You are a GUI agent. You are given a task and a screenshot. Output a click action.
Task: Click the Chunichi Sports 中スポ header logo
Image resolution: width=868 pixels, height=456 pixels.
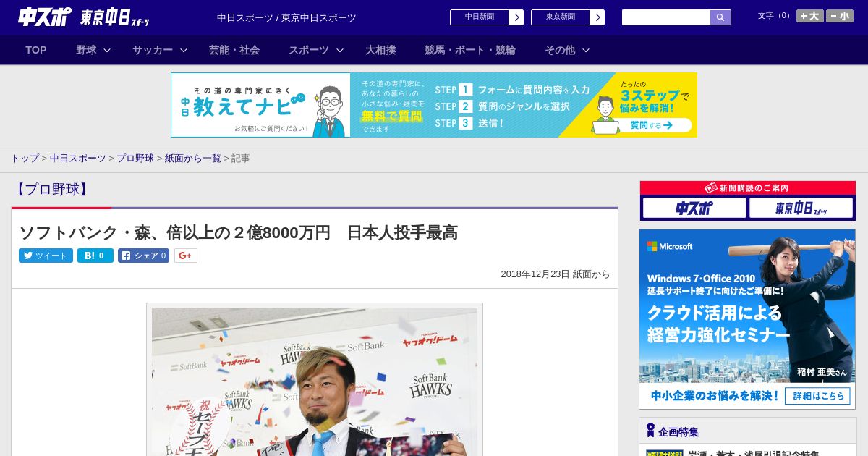pos(45,17)
